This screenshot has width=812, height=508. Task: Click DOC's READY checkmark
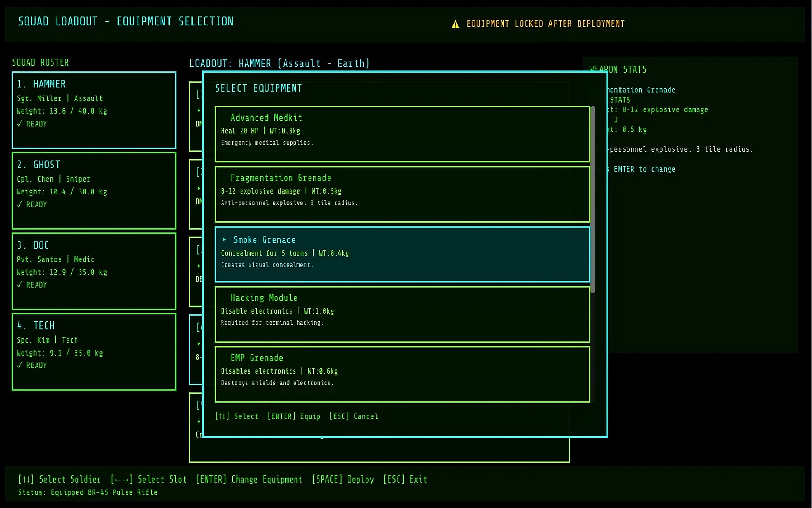[x=19, y=285]
